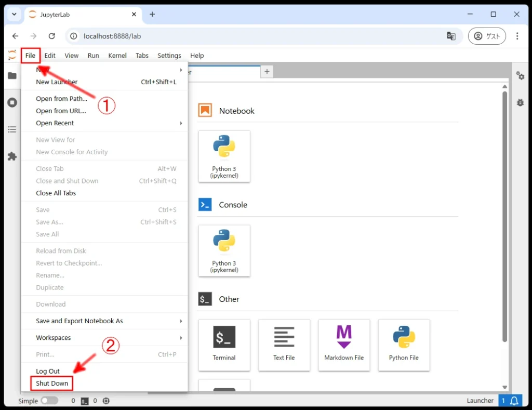The image size is (532, 410).
Task: Add a new launcher tab with plus button
Action: 267,72
